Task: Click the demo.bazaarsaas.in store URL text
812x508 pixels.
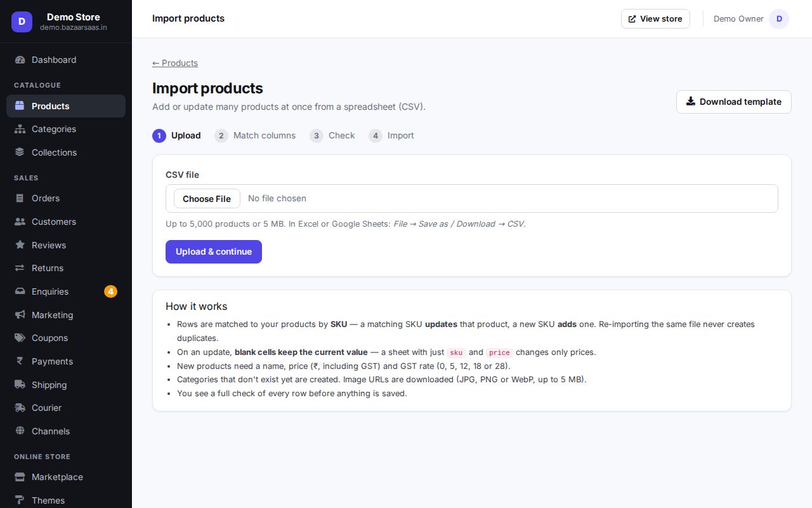Action: (x=74, y=27)
